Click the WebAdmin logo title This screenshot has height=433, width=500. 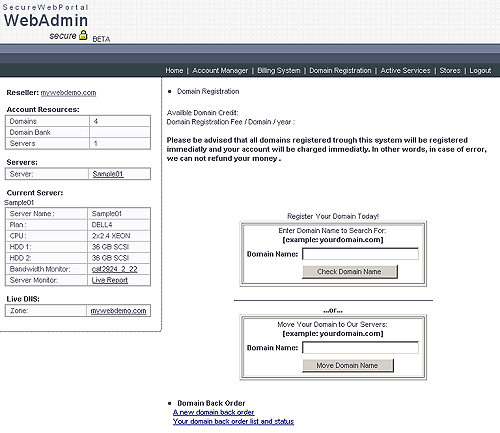click(x=46, y=20)
